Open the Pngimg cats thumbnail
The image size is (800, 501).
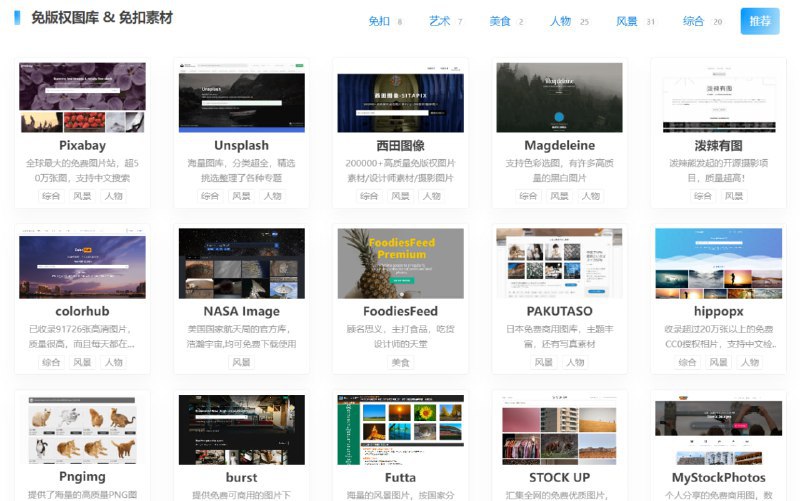tap(82, 430)
